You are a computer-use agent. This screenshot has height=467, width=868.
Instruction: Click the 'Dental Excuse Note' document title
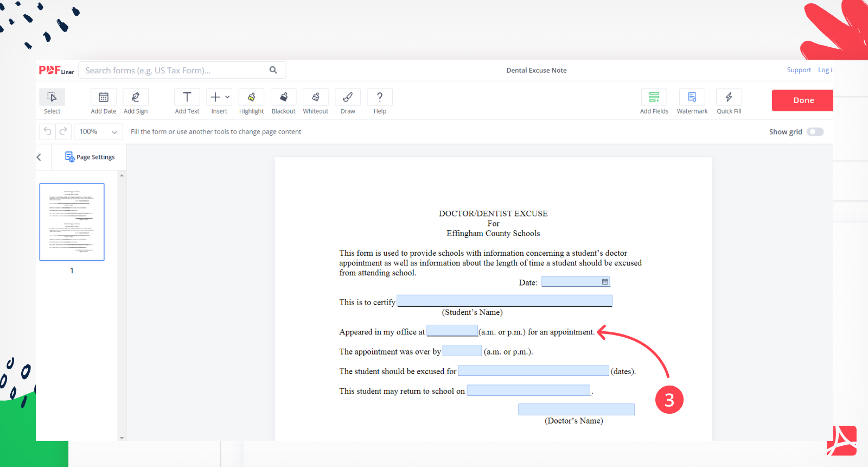pos(537,71)
